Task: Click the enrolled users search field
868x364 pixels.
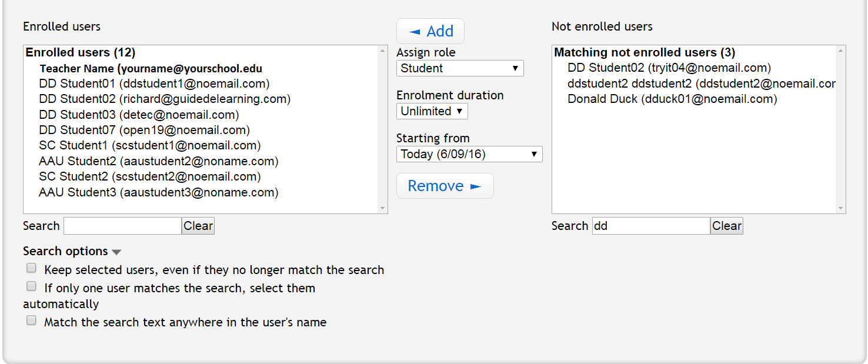Action: click(122, 226)
